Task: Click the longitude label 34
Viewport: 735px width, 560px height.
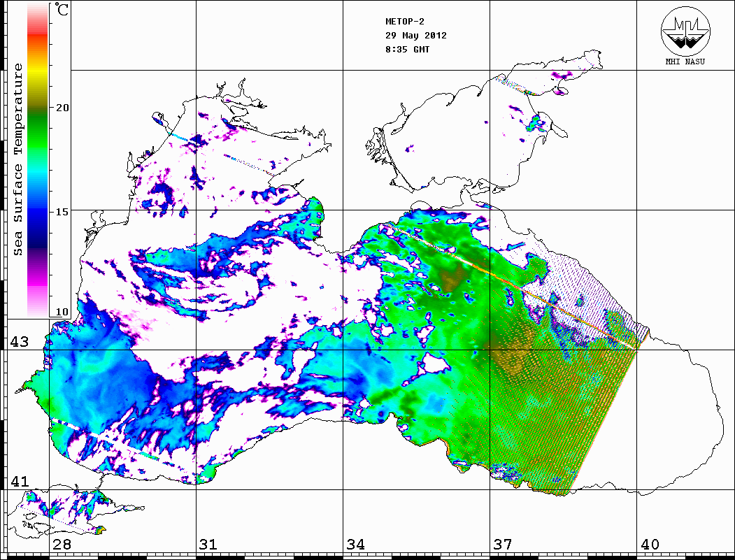Action: pyautogui.click(x=355, y=545)
